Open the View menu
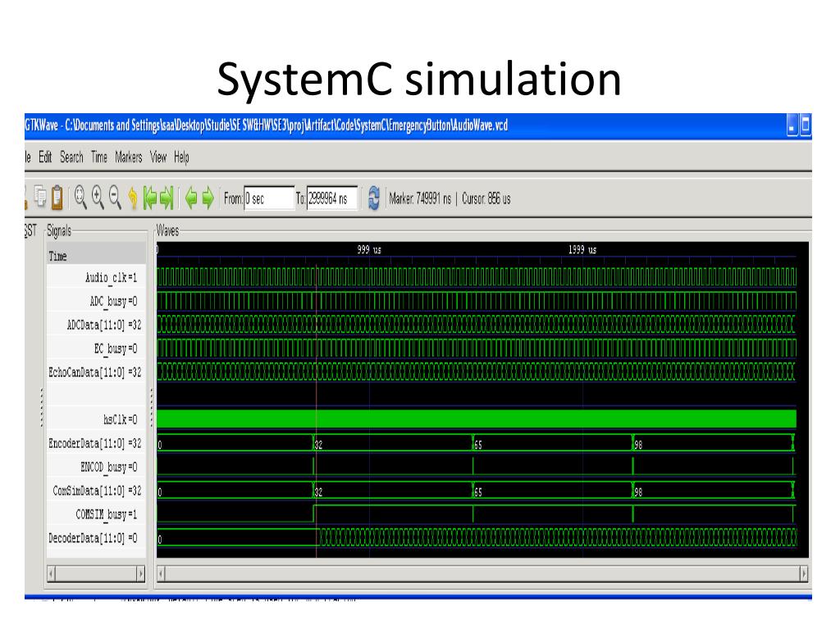The height and width of the screenshot is (630, 840). [158, 157]
